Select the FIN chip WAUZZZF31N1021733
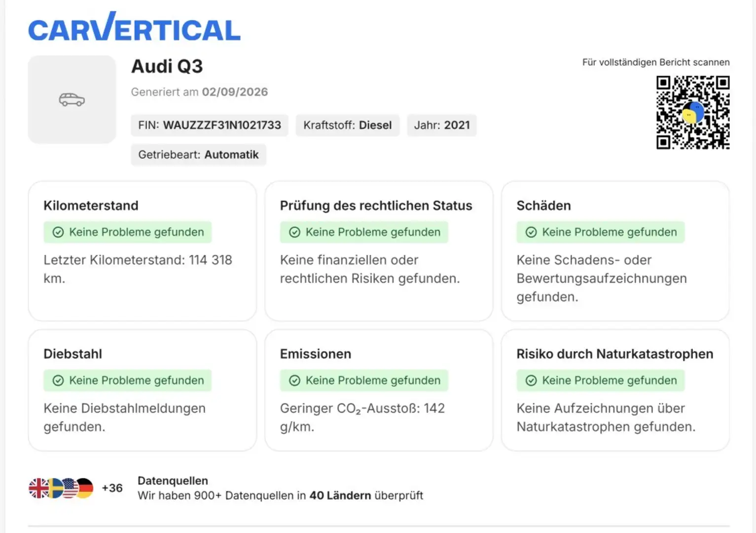 (x=210, y=125)
